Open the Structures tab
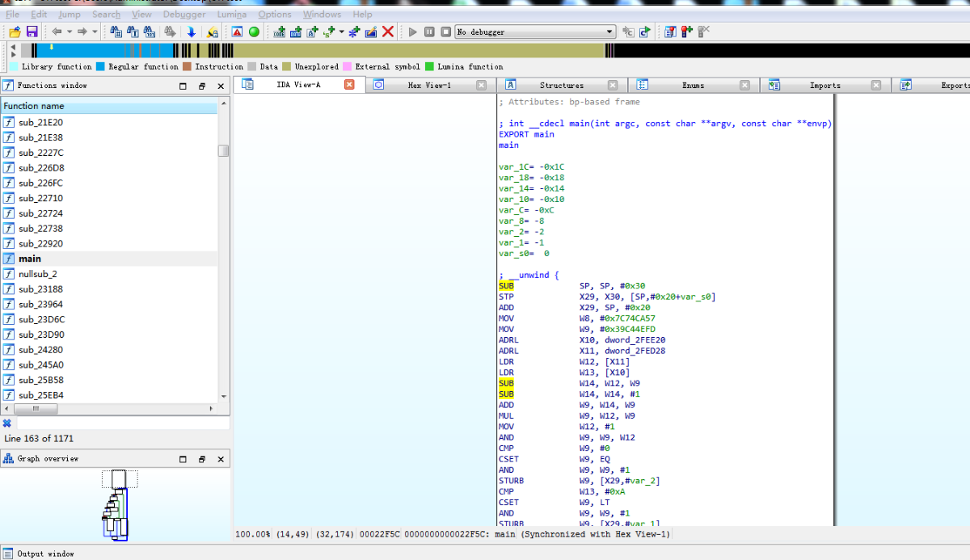The width and height of the screenshot is (970, 560). tap(561, 85)
